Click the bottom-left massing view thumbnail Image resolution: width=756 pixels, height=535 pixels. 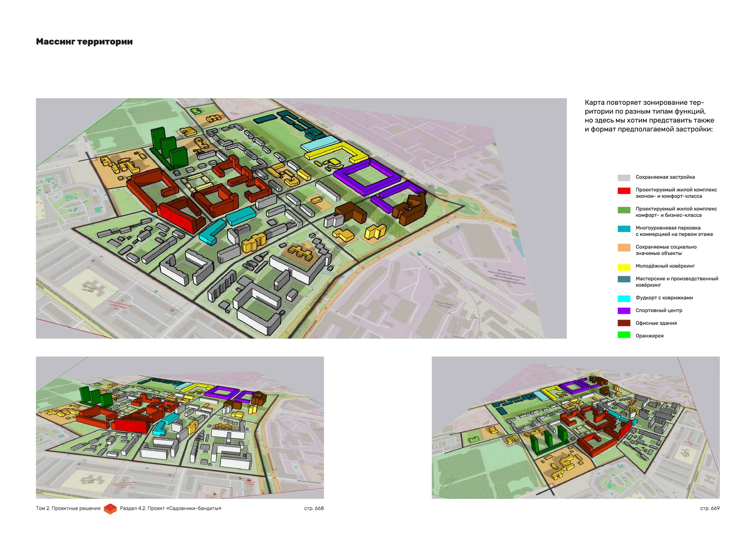click(x=180, y=427)
